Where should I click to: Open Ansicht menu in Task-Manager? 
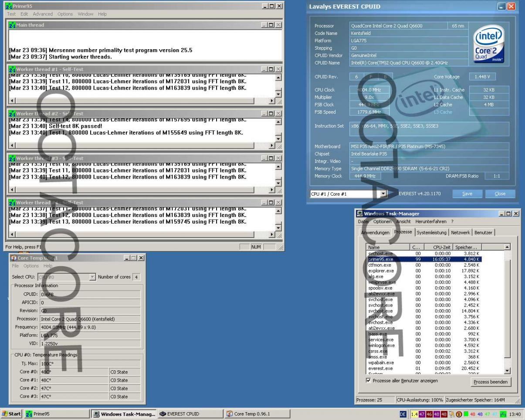[x=403, y=221]
